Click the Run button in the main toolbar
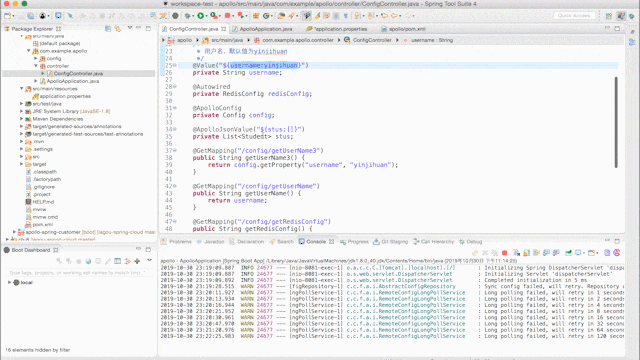640x360 pixels. tap(200, 16)
